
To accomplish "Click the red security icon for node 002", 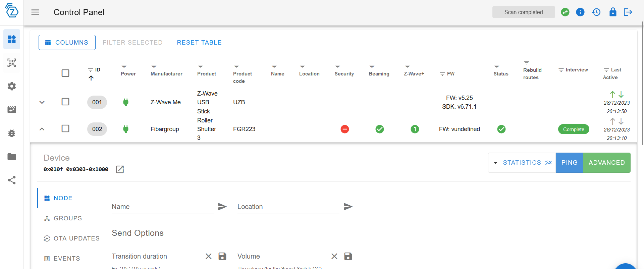I will pyautogui.click(x=345, y=129).
